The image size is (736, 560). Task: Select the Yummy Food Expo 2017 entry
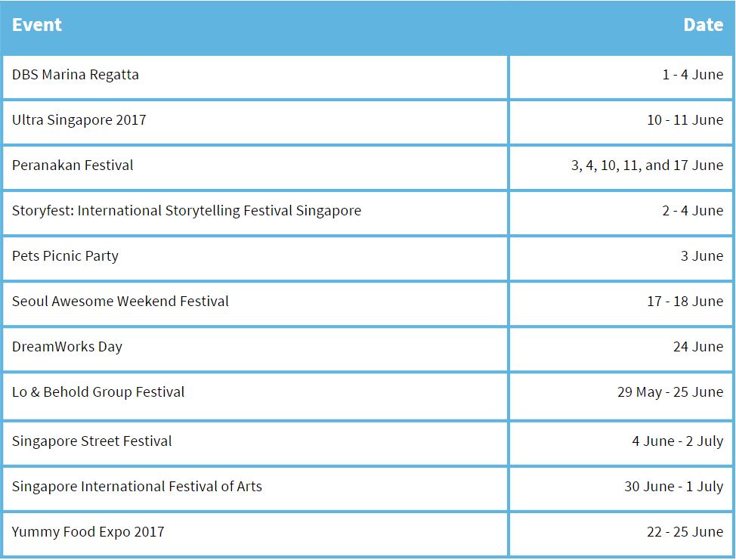click(88, 532)
